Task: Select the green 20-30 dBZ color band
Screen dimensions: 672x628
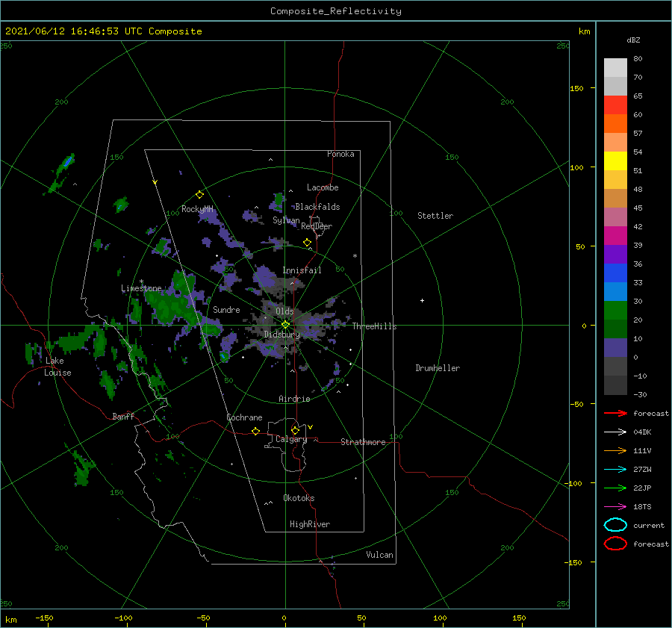Action: coord(615,310)
